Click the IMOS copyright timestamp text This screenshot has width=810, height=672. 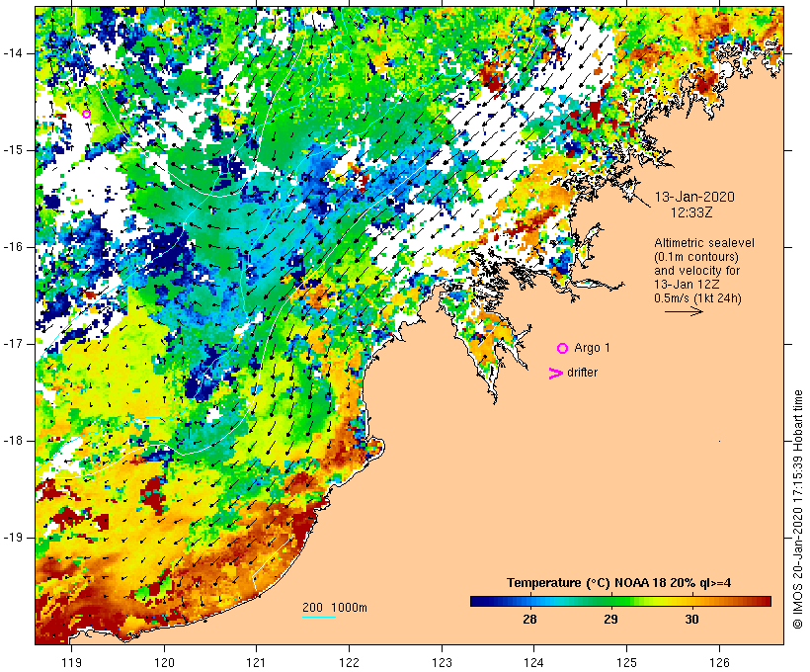click(798, 509)
